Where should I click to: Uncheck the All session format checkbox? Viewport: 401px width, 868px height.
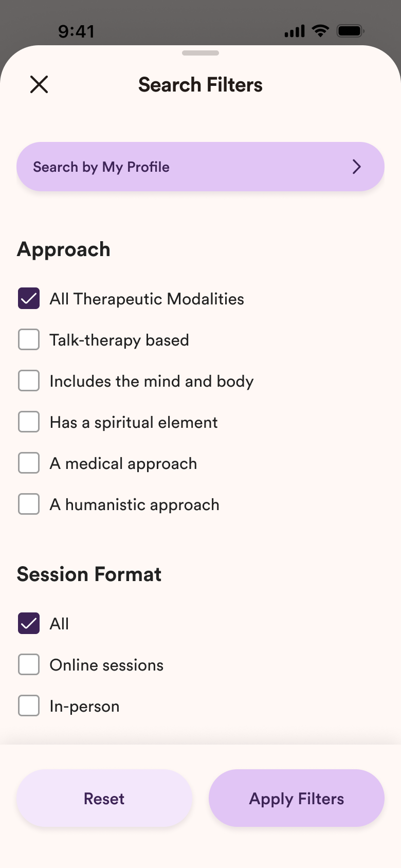click(x=29, y=623)
